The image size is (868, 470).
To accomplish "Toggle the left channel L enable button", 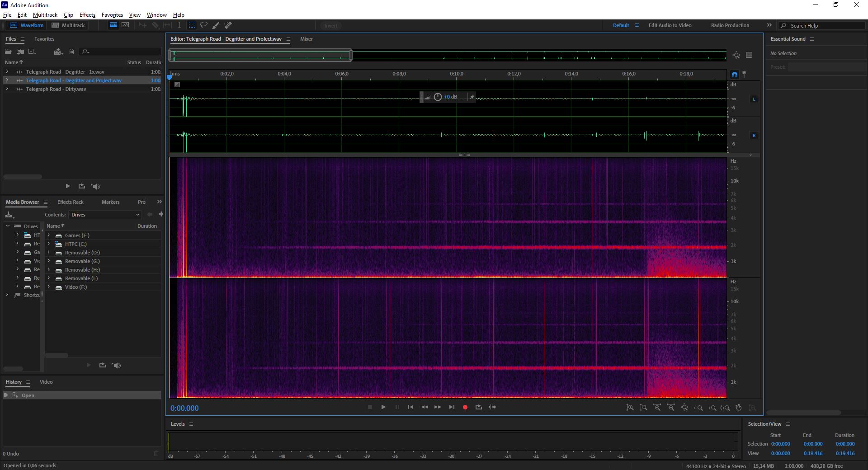I will click(x=754, y=99).
